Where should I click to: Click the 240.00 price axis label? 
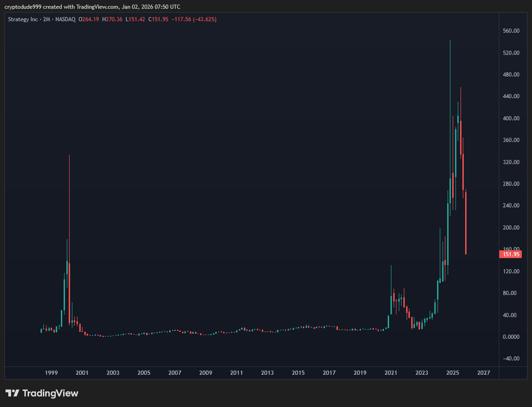[x=511, y=206]
